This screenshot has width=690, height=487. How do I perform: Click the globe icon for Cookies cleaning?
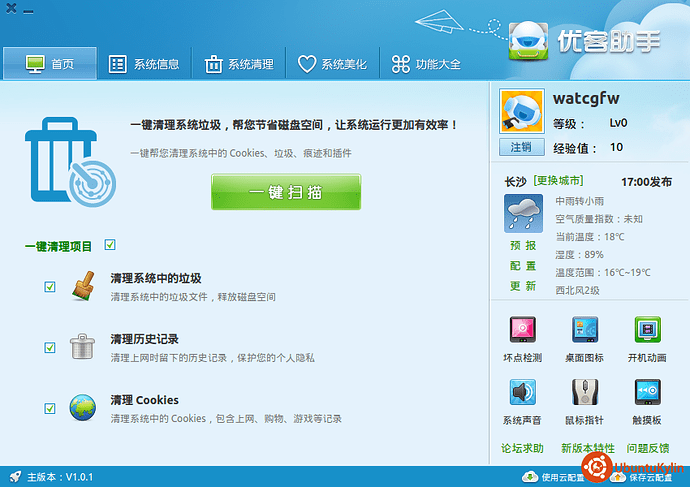tap(82, 407)
